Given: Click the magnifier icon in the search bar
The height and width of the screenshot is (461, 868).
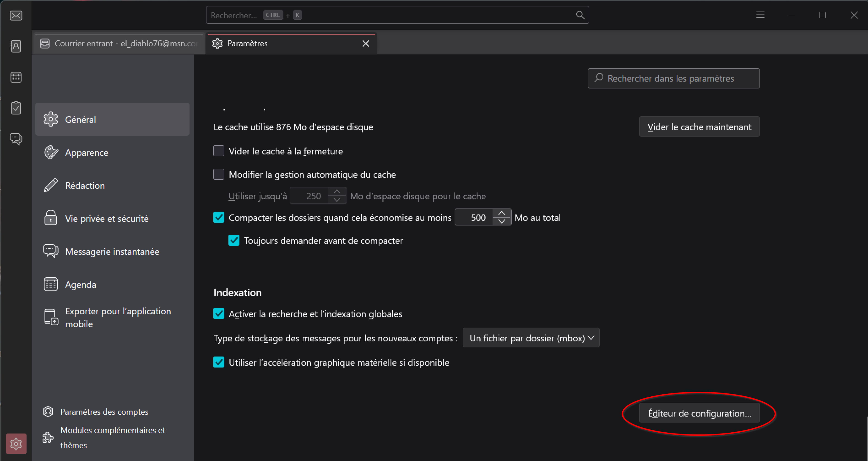Looking at the screenshot, I should 580,15.
